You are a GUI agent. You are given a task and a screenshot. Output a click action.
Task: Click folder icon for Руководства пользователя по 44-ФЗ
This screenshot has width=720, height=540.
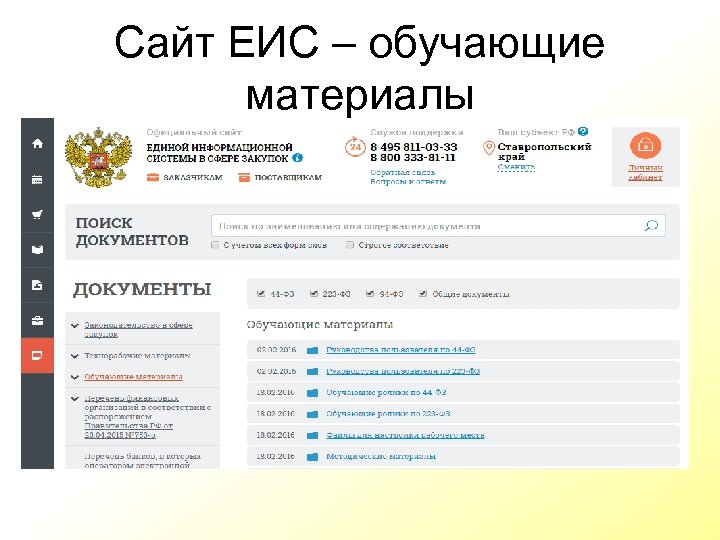pyautogui.click(x=312, y=350)
